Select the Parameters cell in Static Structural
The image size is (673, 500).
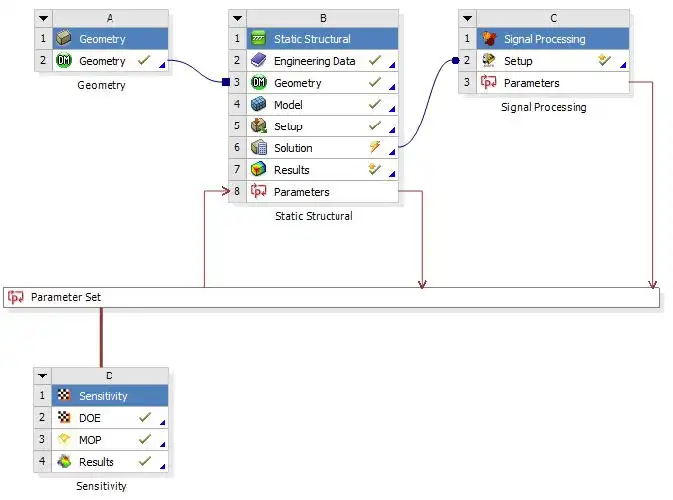(322, 191)
